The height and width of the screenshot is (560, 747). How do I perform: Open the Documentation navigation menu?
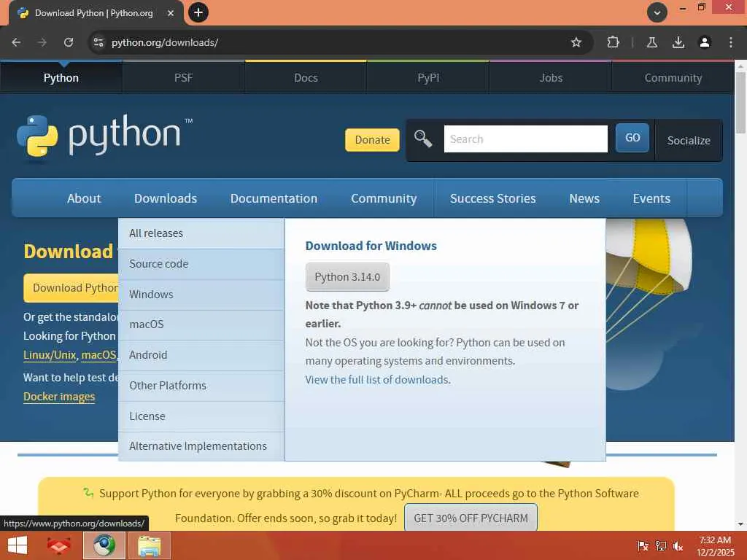274,198
